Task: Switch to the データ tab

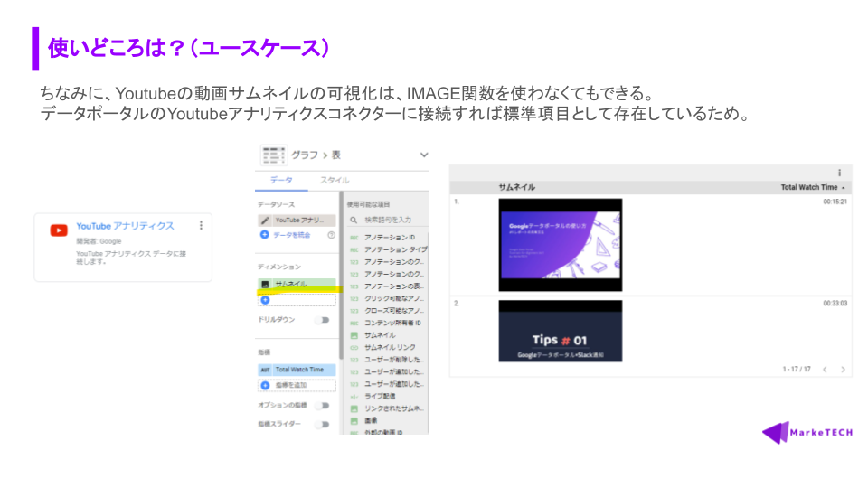Action: 281,181
